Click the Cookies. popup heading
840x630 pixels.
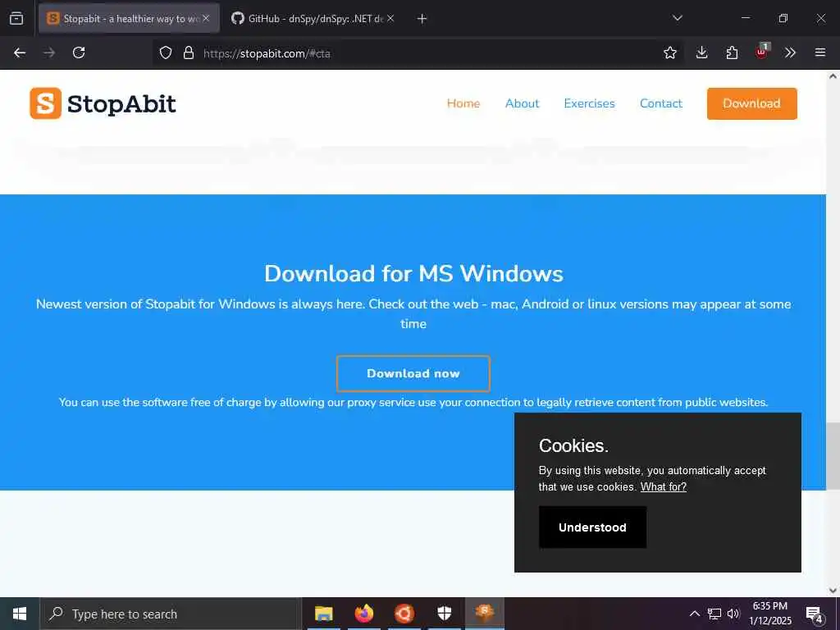(573, 445)
